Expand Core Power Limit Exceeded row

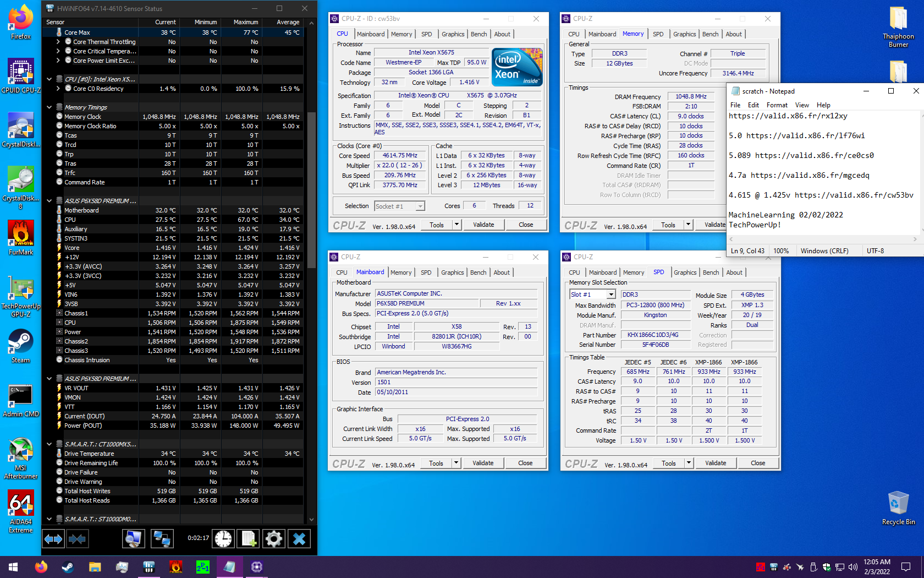coord(58,61)
